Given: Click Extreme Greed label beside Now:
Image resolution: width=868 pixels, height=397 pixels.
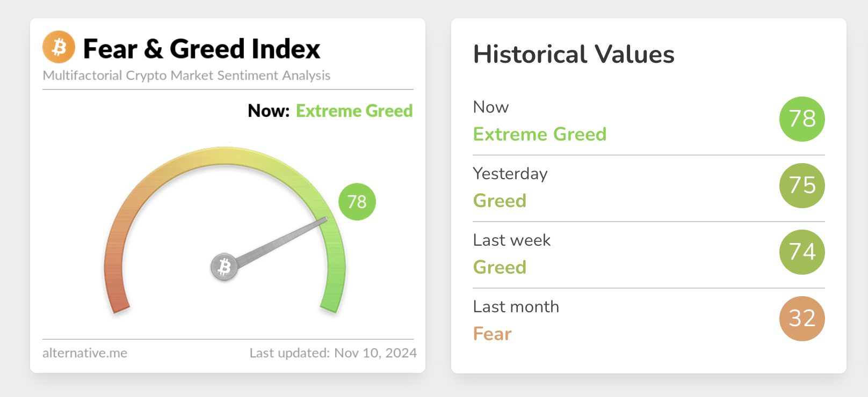Looking at the screenshot, I should 354,111.
